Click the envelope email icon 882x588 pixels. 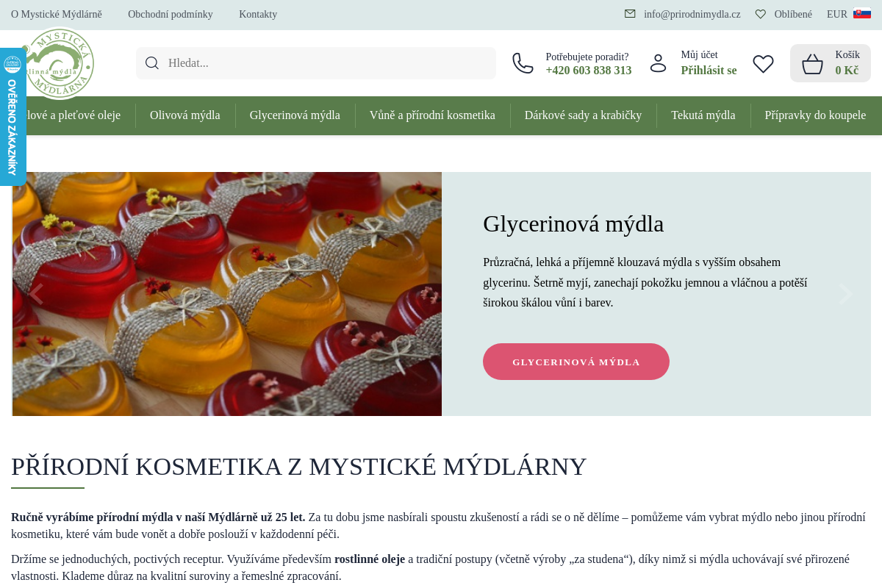tap(629, 13)
